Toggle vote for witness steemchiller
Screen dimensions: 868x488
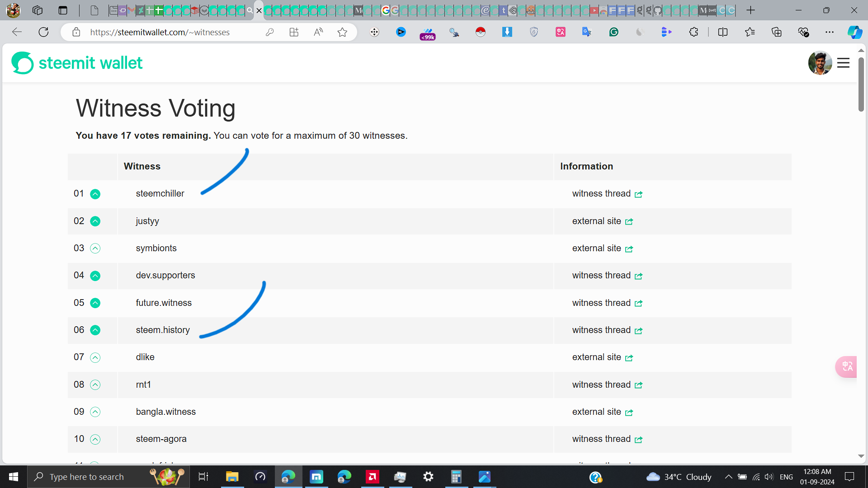pyautogui.click(x=95, y=194)
